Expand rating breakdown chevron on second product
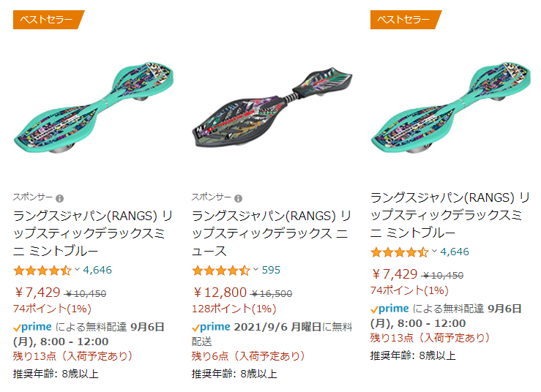The height and width of the screenshot is (392, 541). [255, 269]
